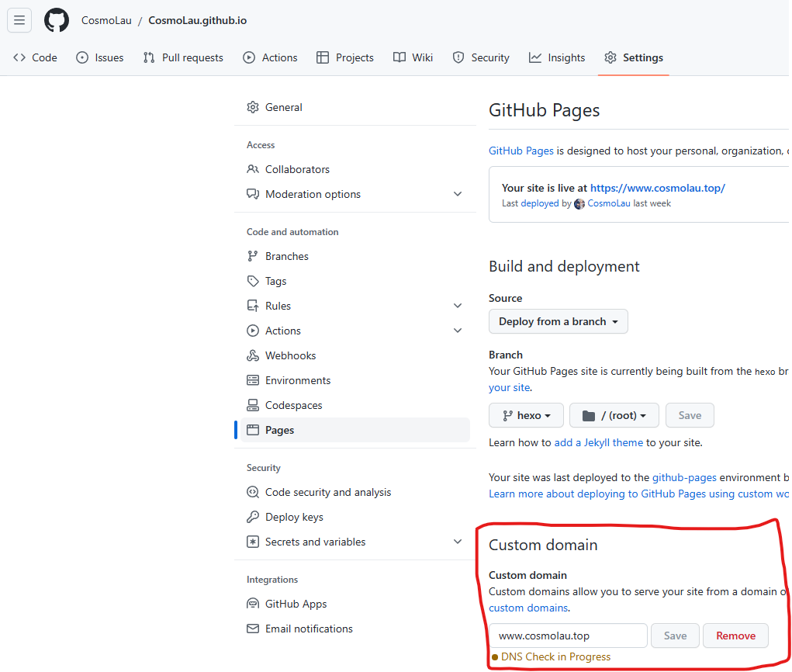Click the Code security and analysis icon
The image size is (792, 672).
253,492
